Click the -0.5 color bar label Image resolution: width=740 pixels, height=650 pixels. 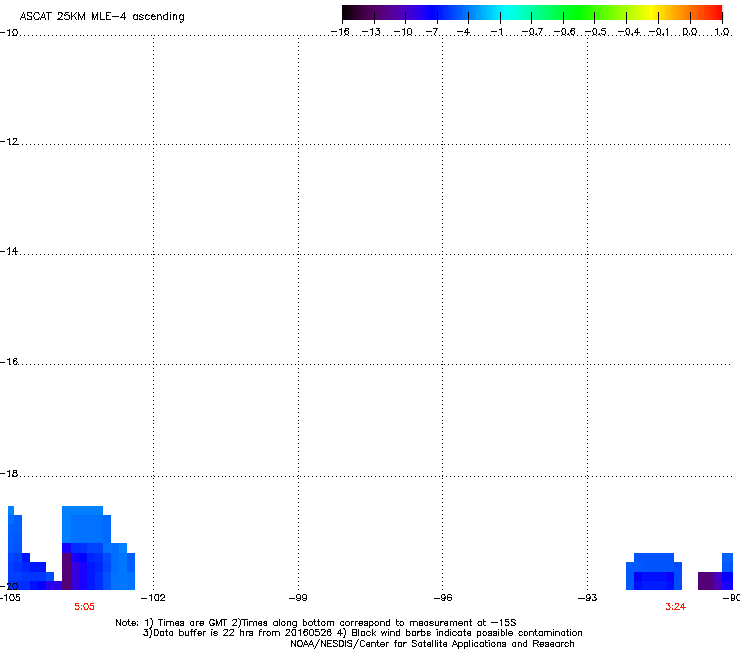[x=596, y=32]
